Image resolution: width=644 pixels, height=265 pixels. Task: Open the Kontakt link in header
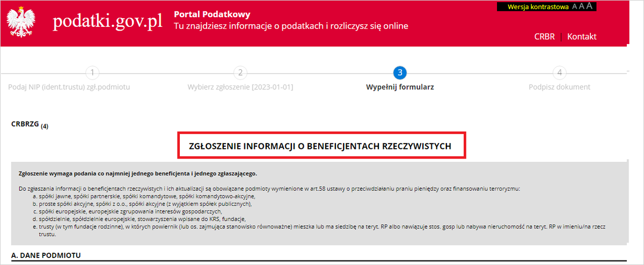click(x=582, y=37)
